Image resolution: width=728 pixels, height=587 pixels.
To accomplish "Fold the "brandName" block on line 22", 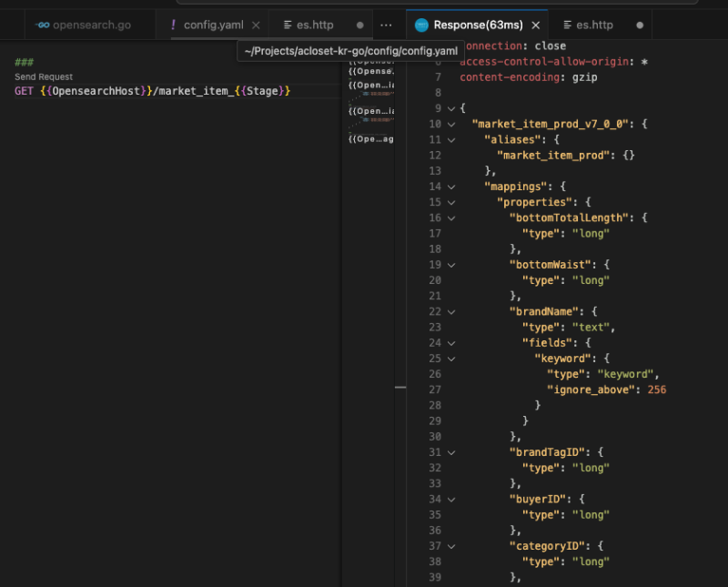I will 451,311.
